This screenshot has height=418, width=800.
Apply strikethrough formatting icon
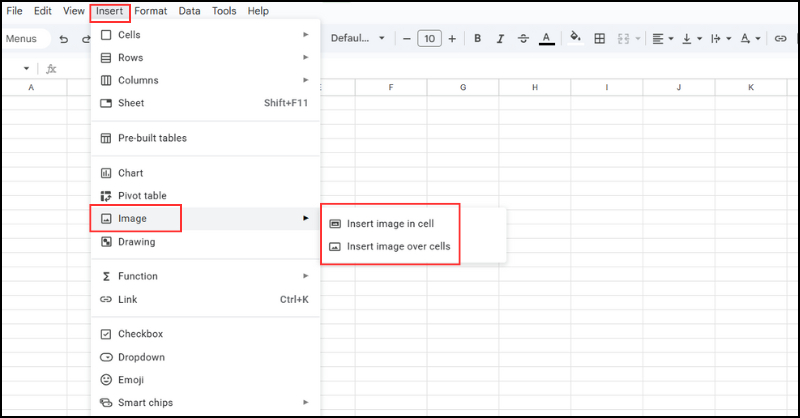[523, 38]
